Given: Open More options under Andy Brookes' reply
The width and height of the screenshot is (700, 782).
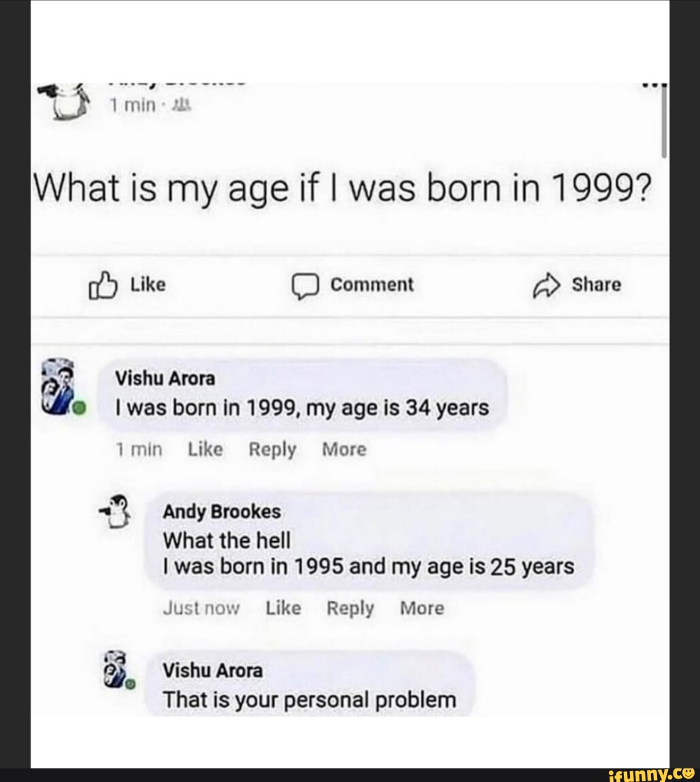Looking at the screenshot, I should pyautogui.click(x=422, y=608).
